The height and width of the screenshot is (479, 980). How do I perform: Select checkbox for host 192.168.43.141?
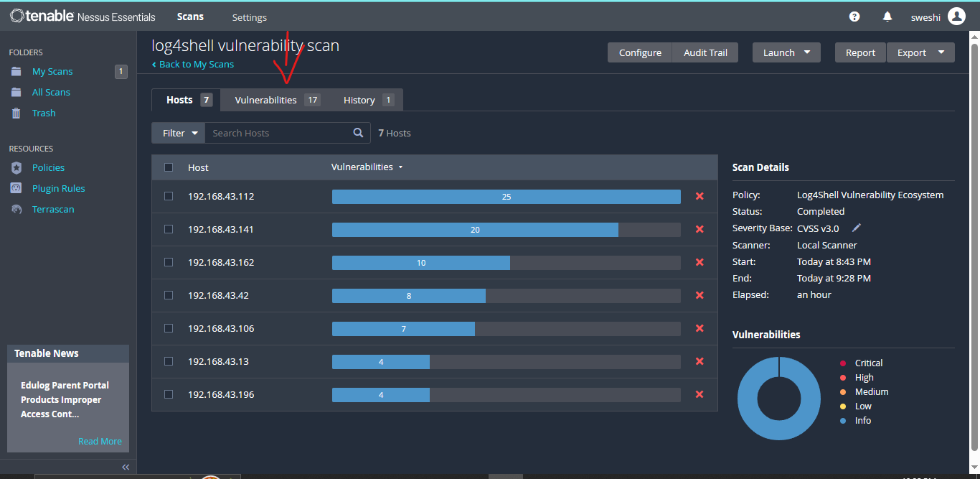169,229
